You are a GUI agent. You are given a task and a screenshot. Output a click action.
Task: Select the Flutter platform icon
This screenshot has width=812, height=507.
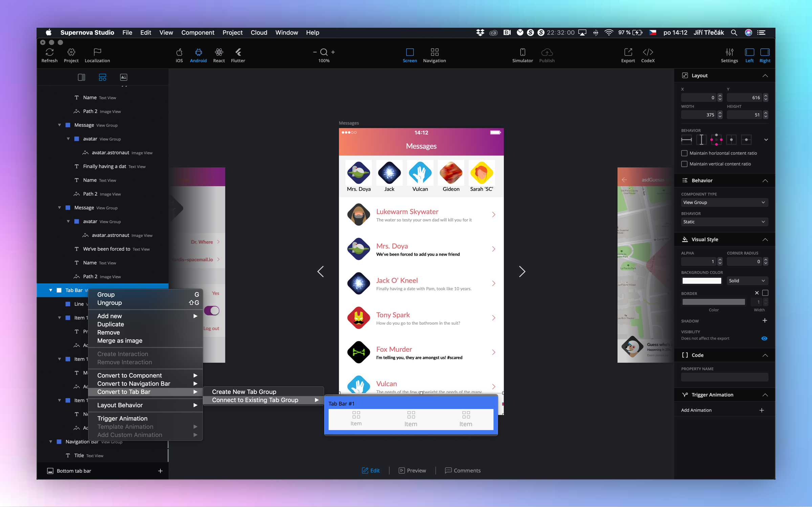(238, 52)
